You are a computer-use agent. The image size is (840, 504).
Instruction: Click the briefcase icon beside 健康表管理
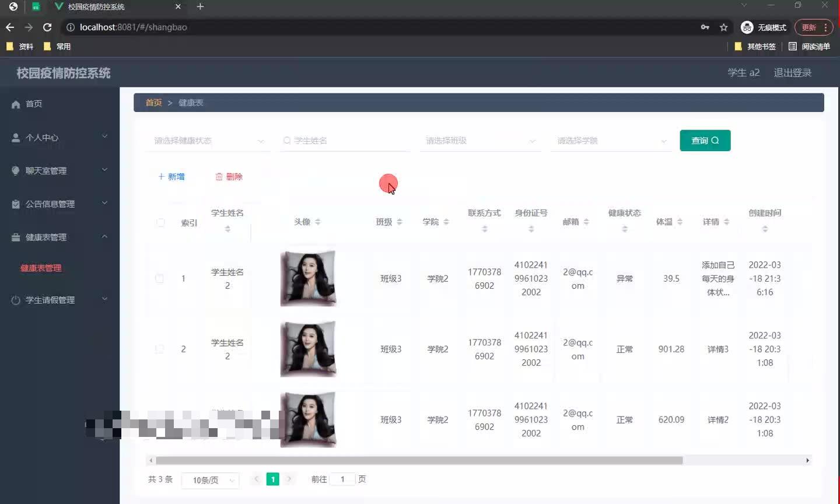tap(16, 237)
